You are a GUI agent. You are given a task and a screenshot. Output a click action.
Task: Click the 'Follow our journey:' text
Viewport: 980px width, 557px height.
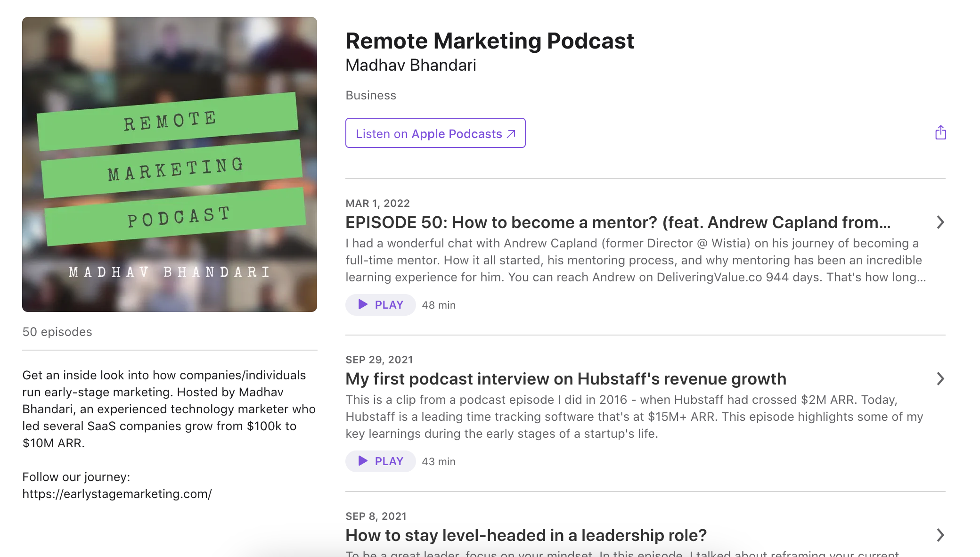76,477
